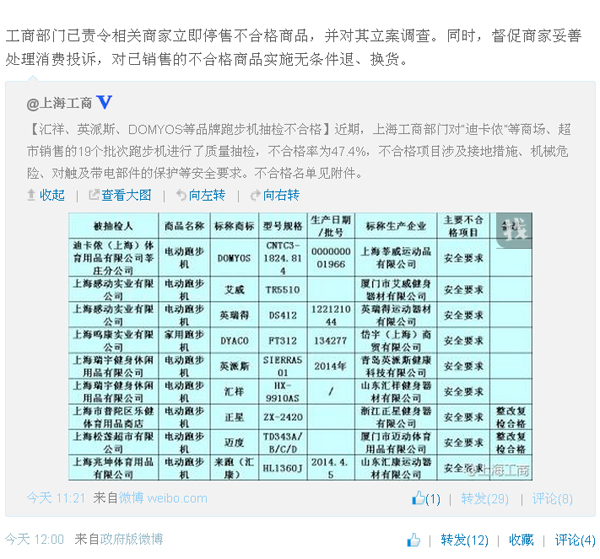Click the TR5510 model cell
The image size is (600, 559).
[283, 290]
